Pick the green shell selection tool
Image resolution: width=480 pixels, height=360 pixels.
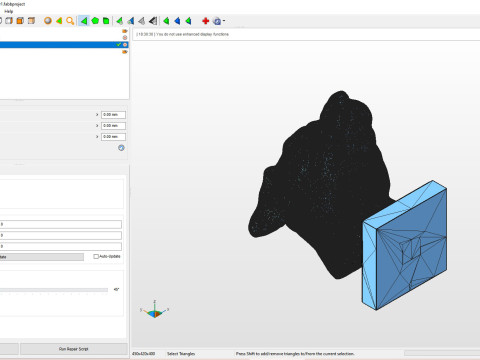coord(106,21)
